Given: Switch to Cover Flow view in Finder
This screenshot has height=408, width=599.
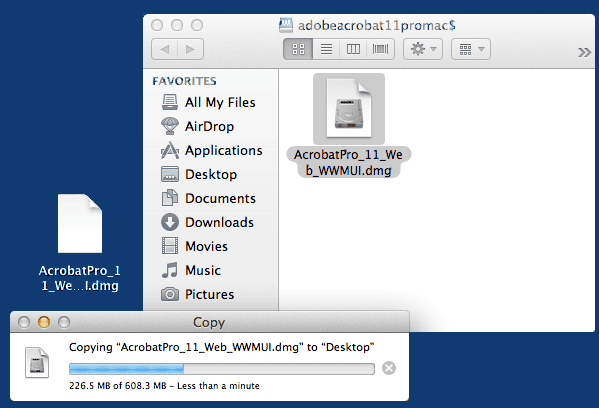Looking at the screenshot, I should (380, 49).
